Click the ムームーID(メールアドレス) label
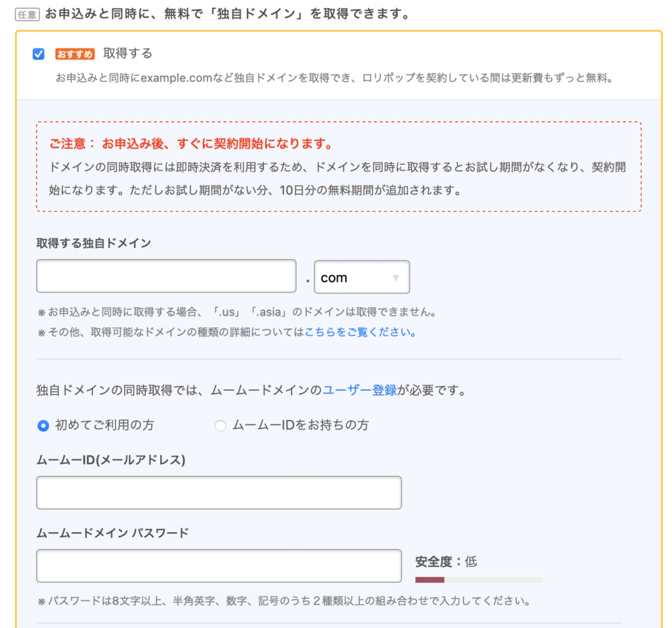 coord(111,460)
